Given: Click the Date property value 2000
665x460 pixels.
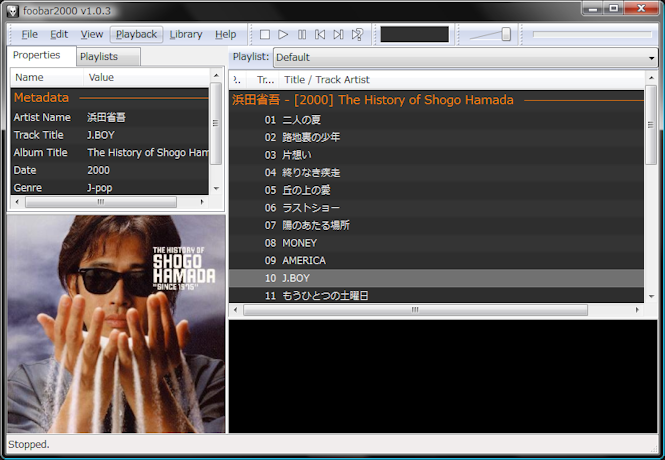Looking at the screenshot, I should (98, 170).
